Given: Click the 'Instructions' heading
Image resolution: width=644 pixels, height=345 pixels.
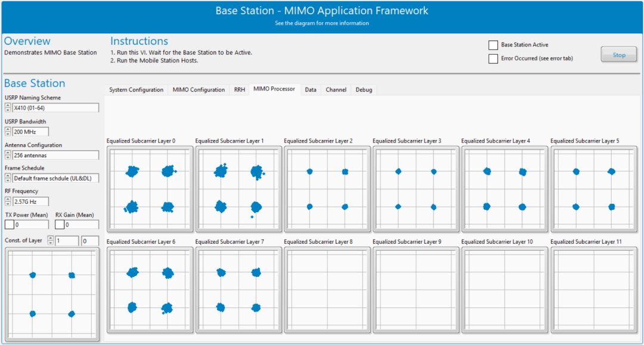Looking at the screenshot, I should pos(139,41).
